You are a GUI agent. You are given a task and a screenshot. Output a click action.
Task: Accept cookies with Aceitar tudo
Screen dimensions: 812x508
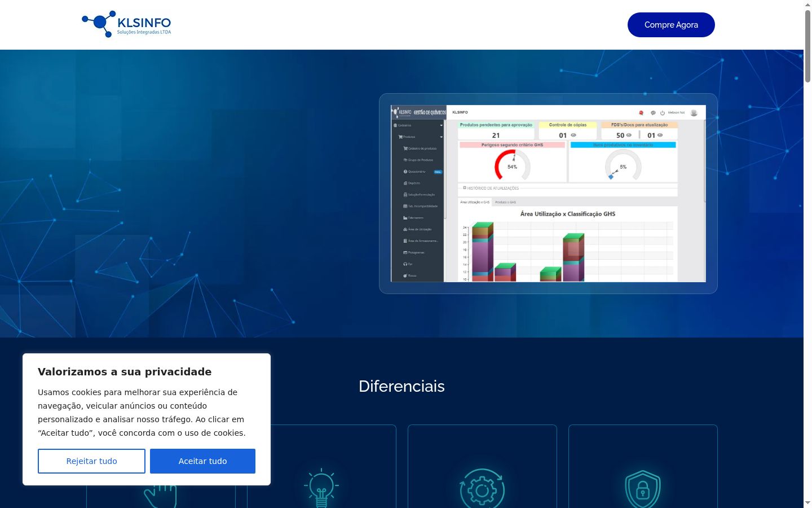[x=202, y=461]
